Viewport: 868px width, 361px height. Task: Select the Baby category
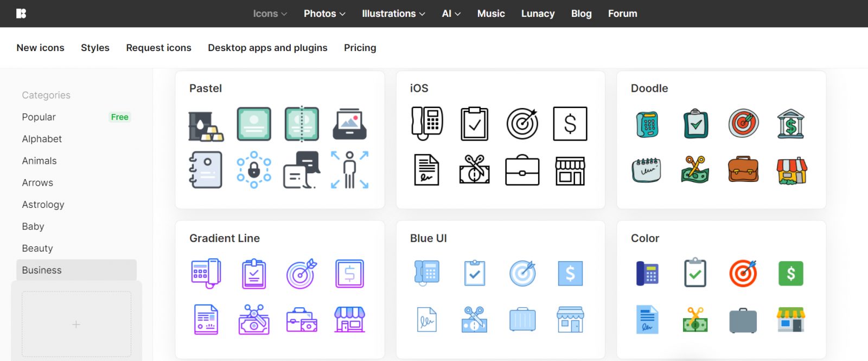pyautogui.click(x=76, y=226)
